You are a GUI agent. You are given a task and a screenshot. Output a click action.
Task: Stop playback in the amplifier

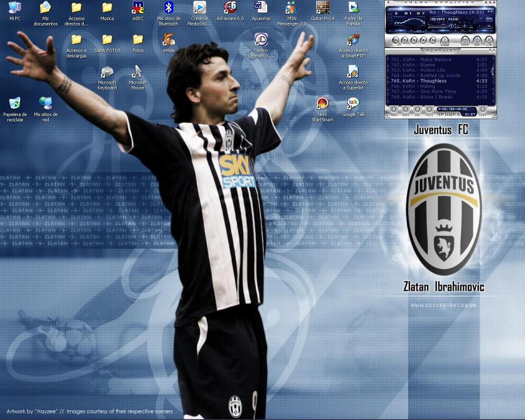[x=423, y=40]
